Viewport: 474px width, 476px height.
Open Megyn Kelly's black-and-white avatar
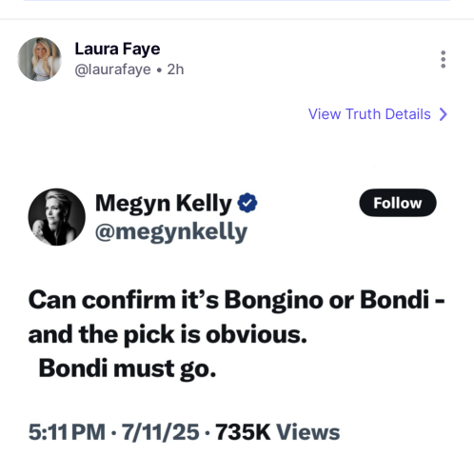pyautogui.click(x=57, y=217)
